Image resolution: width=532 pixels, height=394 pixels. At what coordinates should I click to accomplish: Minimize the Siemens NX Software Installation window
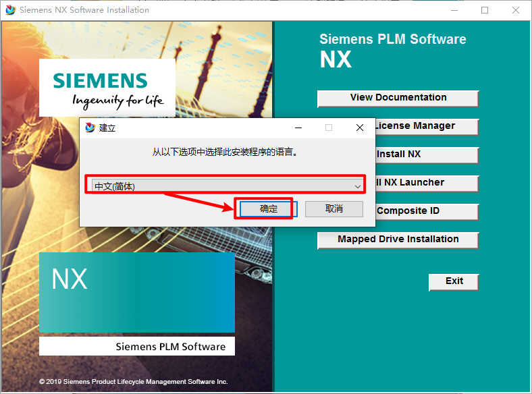tap(454, 10)
